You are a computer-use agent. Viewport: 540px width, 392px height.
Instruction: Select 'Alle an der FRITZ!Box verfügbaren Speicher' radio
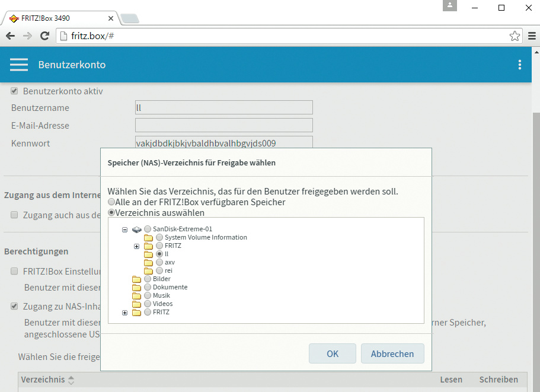click(x=111, y=202)
